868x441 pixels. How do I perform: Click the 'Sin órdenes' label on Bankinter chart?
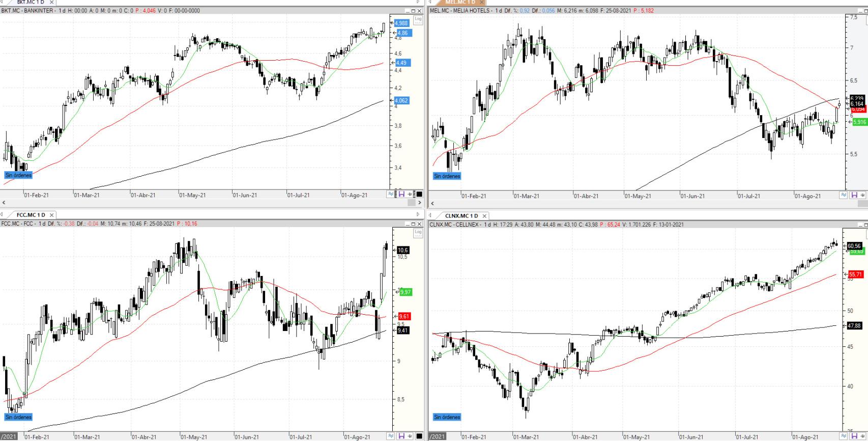(18, 175)
